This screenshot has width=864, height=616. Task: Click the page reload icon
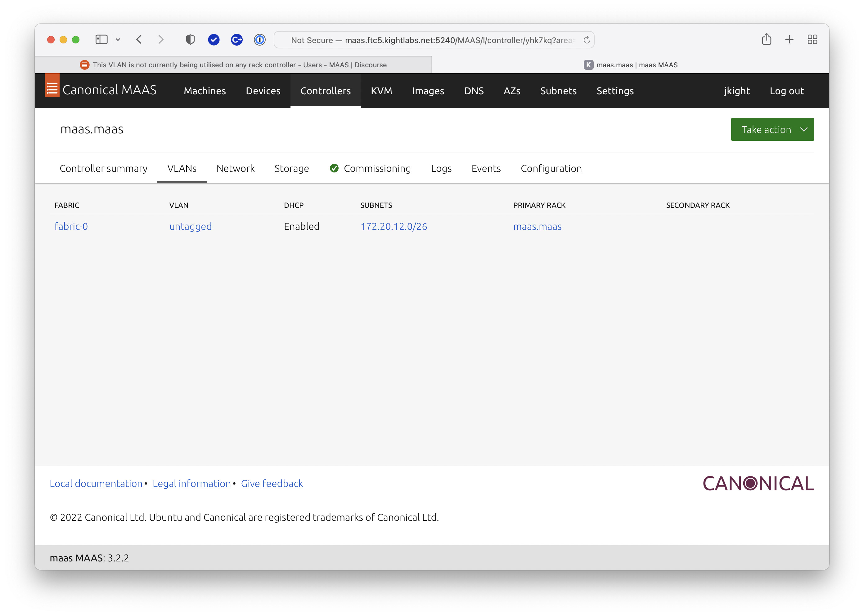click(x=586, y=40)
